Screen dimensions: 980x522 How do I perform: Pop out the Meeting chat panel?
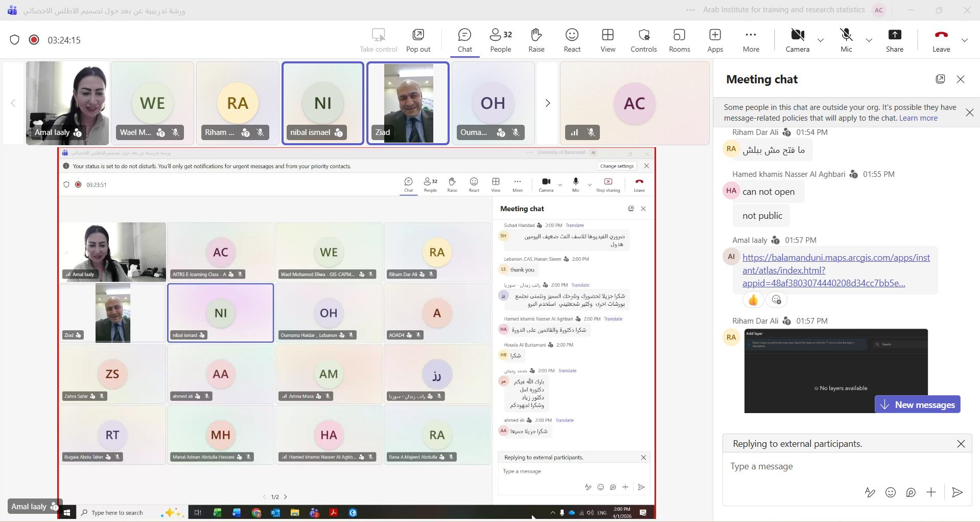point(940,79)
